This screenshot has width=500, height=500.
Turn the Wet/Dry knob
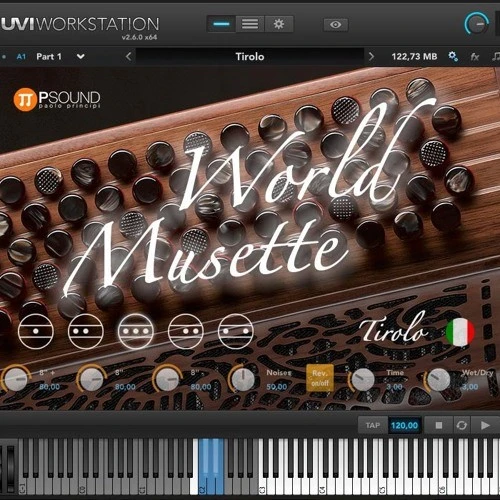pos(438,379)
